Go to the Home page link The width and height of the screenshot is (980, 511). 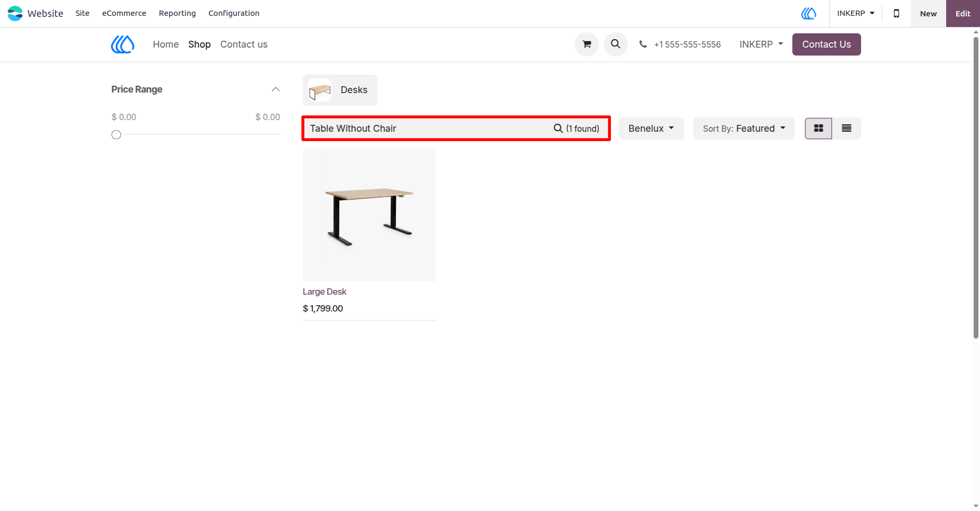click(166, 44)
